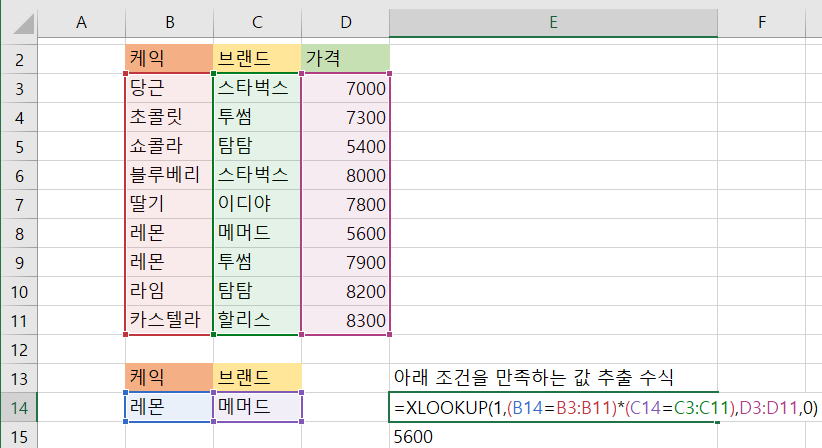Click the XLOOKUP formula cell in E14
The width and height of the screenshot is (822, 448).
[553, 407]
